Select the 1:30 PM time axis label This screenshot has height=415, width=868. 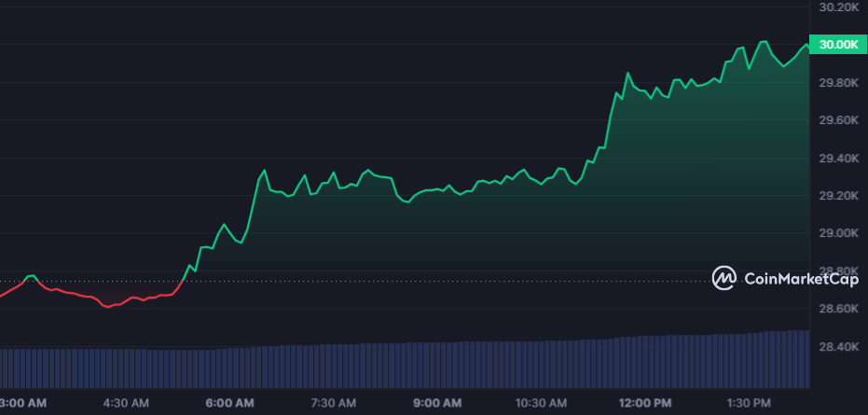click(x=749, y=403)
